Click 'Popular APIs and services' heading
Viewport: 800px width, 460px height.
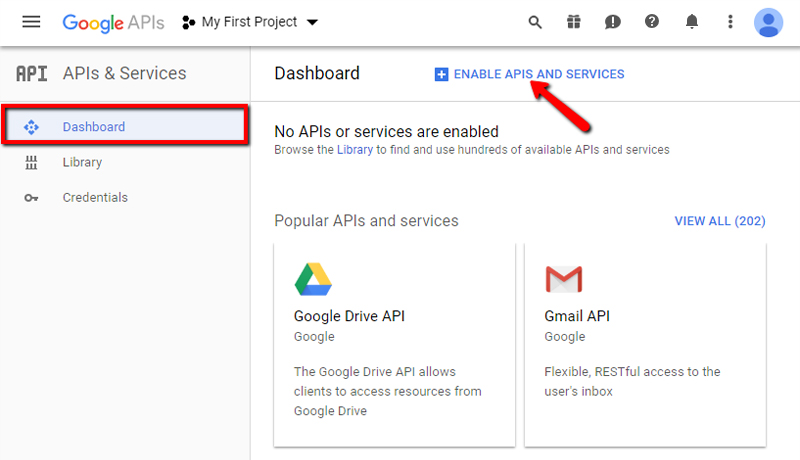click(366, 221)
